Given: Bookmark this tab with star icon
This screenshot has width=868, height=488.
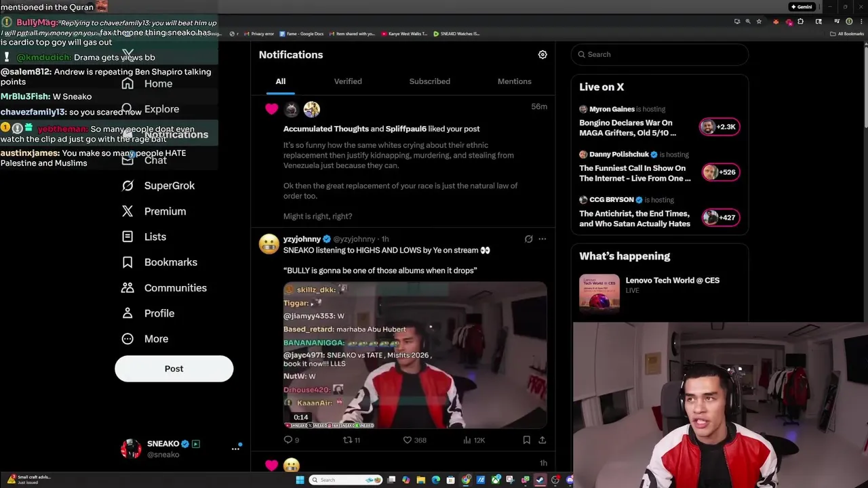Looking at the screenshot, I should click(x=759, y=22).
